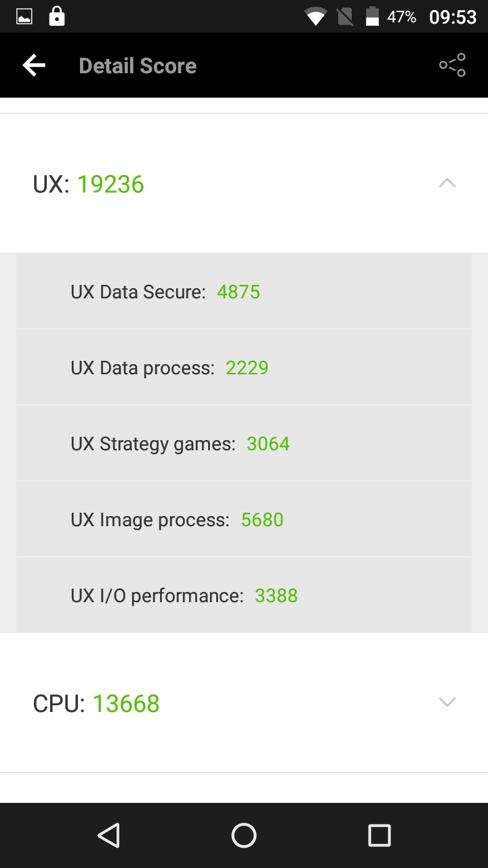Select the UX Strategy games row
The width and height of the screenshot is (488, 868).
(244, 443)
